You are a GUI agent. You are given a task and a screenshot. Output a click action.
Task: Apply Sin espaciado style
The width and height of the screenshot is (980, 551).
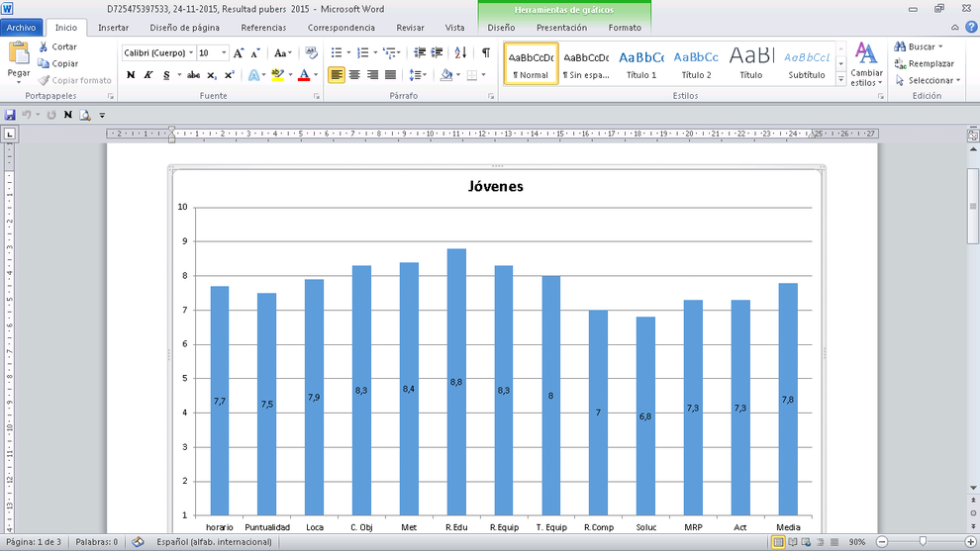[x=586, y=63]
